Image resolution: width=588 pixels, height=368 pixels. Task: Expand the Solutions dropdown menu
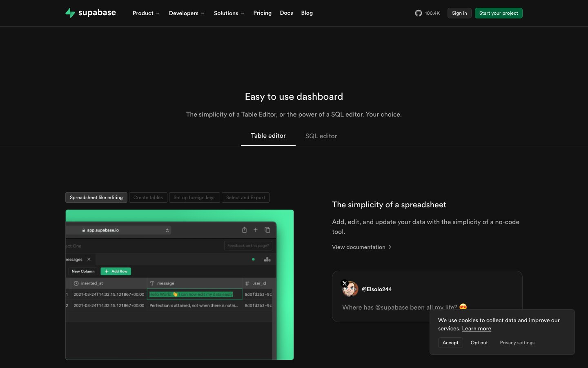(229, 13)
